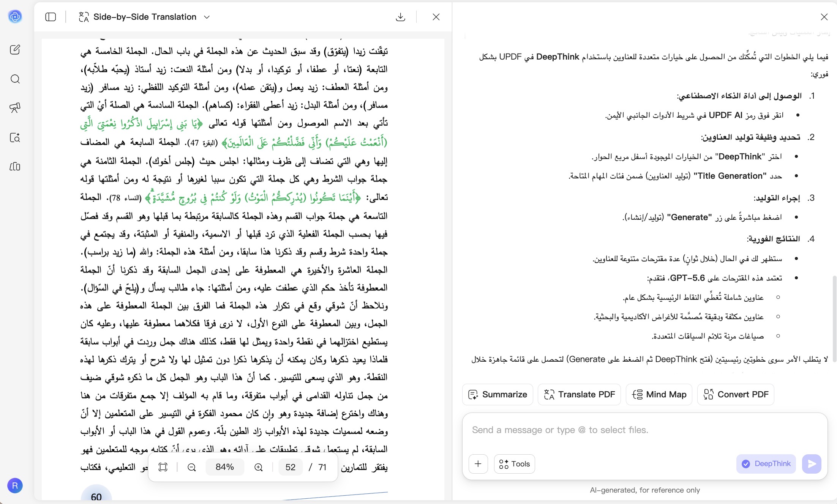Click the total pages 71 text
This screenshot has width=837, height=504.
click(322, 467)
